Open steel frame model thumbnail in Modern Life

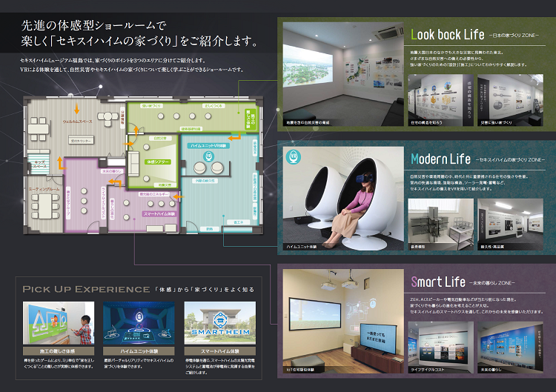(x=441, y=225)
